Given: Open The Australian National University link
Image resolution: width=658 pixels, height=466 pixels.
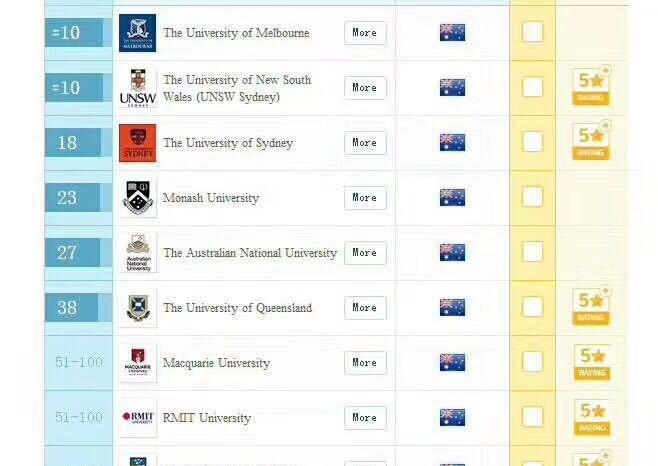Looking at the screenshot, I should (x=250, y=253).
